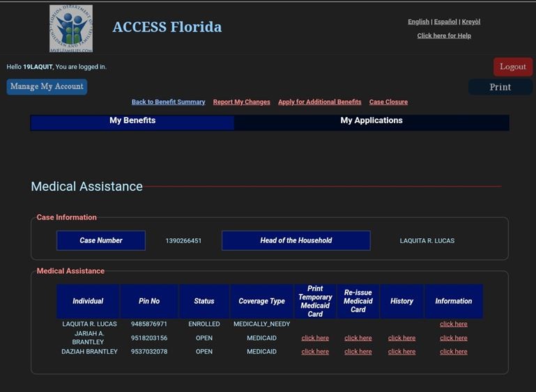Click the Information column header
Image resolution: width=536 pixels, height=392 pixels.
pyautogui.click(x=453, y=301)
